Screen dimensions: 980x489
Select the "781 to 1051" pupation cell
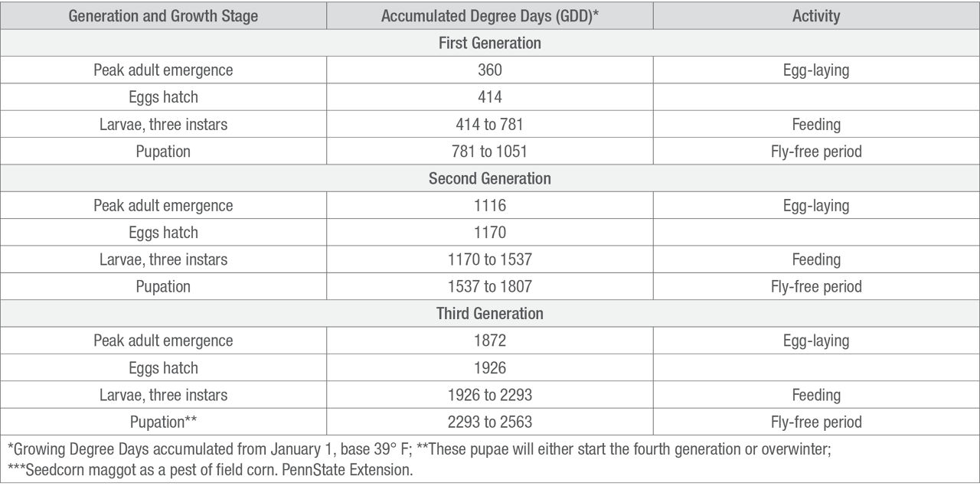pyautogui.click(x=489, y=152)
